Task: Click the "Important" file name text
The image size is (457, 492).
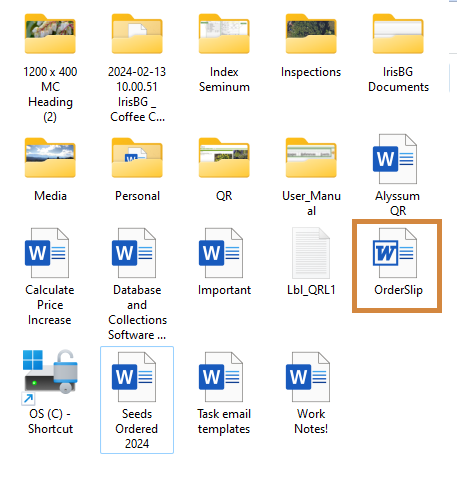Action: 224,290
